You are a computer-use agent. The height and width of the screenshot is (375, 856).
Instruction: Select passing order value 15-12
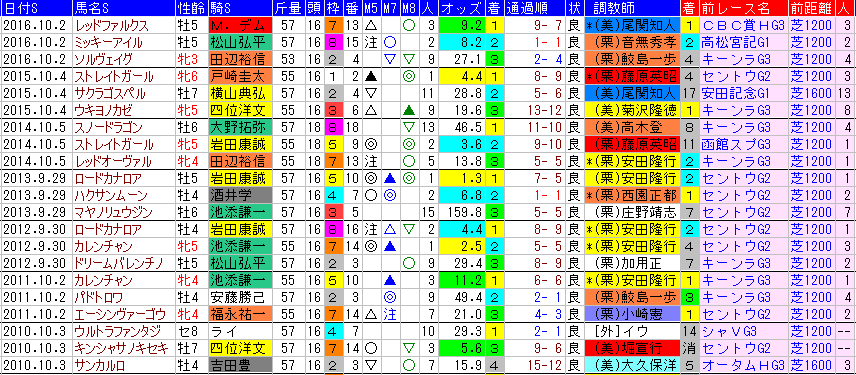[544, 366]
